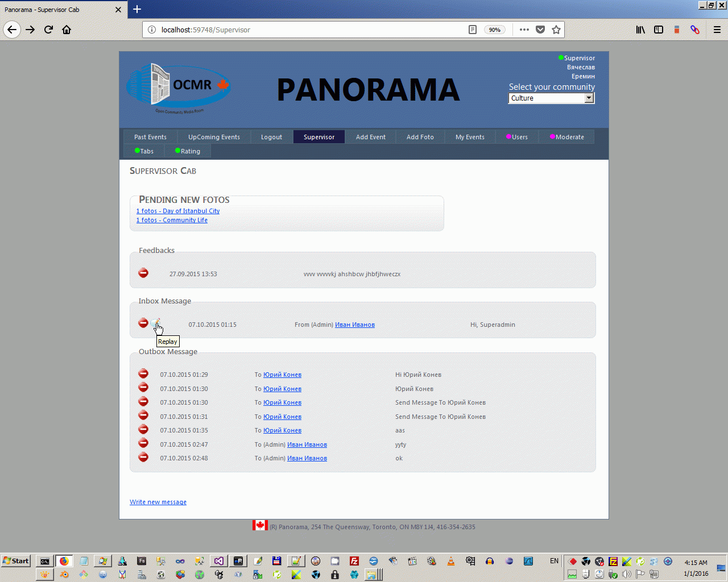Go back to the previous page
Screen dimensions: 728x582
(12, 30)
